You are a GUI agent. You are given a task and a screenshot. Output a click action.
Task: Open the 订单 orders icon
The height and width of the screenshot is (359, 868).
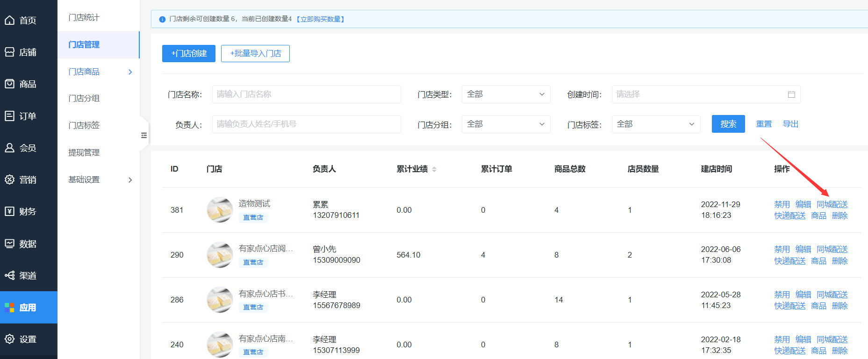10,116
